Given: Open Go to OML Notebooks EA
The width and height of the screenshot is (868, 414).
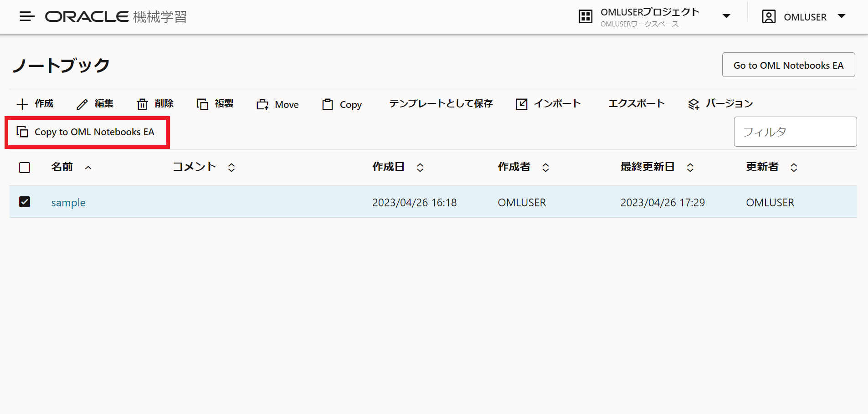Looking at the screenshot, I should (788, 65).
